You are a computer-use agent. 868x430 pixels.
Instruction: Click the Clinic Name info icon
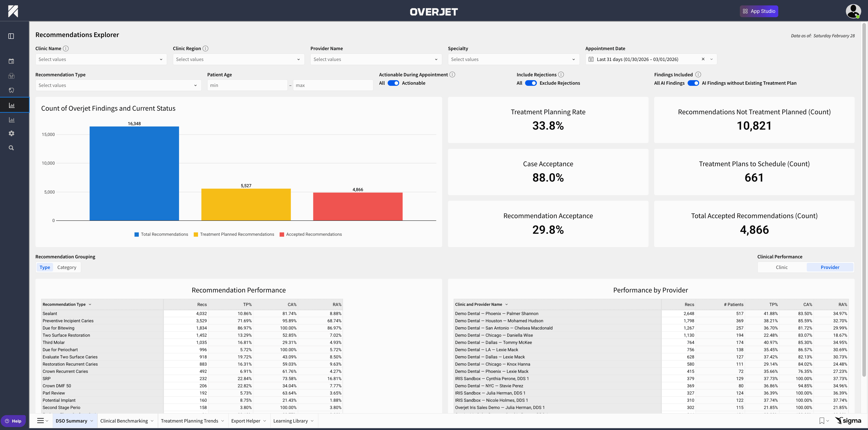[66, 49]
